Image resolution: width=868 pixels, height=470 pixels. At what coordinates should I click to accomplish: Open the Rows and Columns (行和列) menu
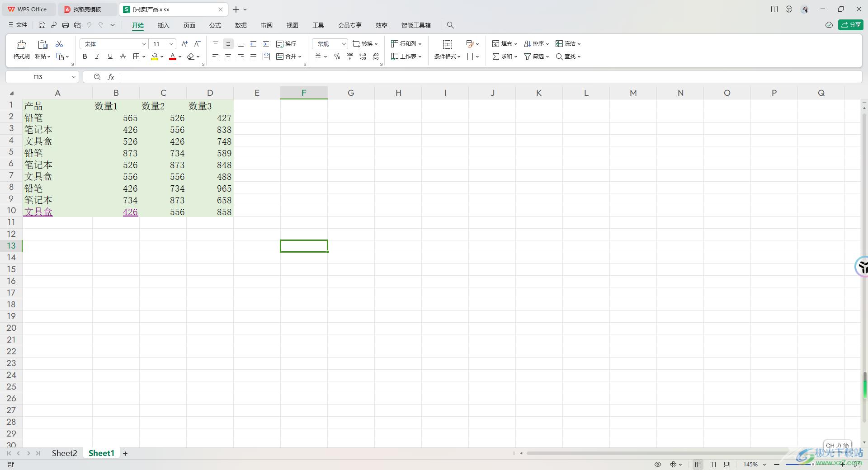pos(406,44)
